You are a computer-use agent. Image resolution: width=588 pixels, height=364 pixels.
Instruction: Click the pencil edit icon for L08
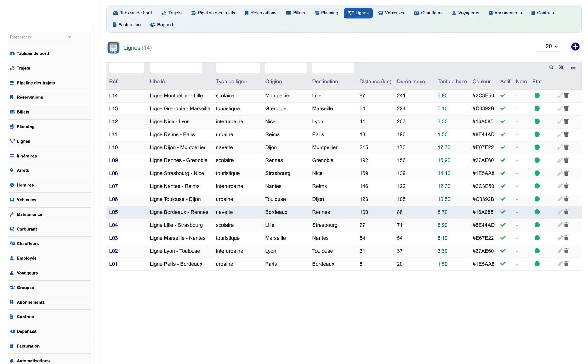(560, 173)
